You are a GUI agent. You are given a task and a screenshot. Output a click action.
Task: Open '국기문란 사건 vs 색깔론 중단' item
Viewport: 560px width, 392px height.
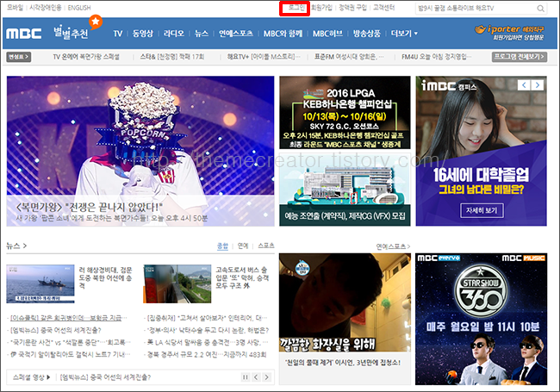pos(70,342)
